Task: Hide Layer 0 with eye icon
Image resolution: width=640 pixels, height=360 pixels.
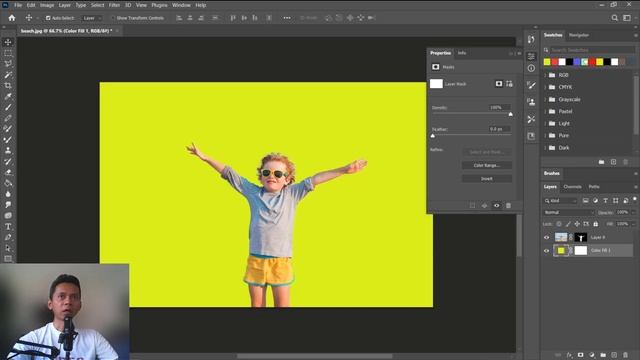Action: coord(547,237)
